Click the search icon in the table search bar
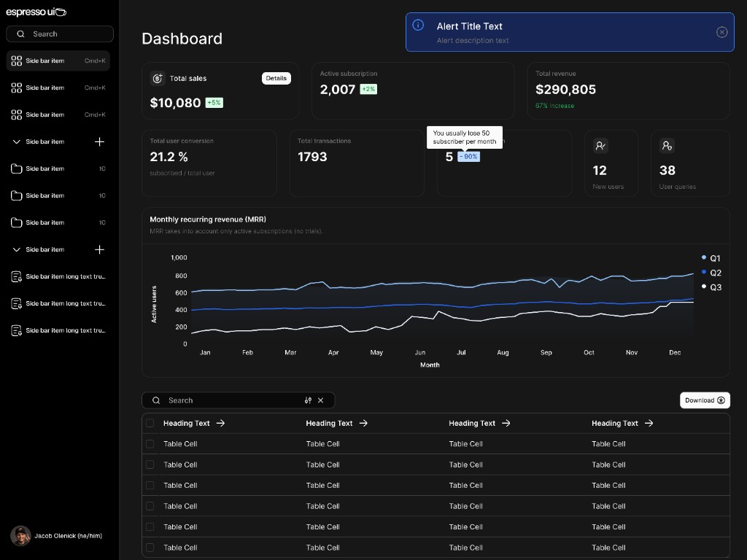Image resolution: width=747 pixels, height=560 pixels. pos(156,400)
